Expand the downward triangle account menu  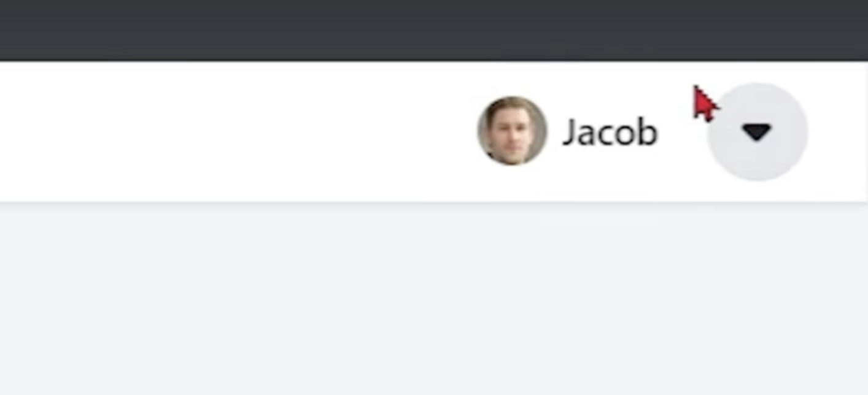757,131
